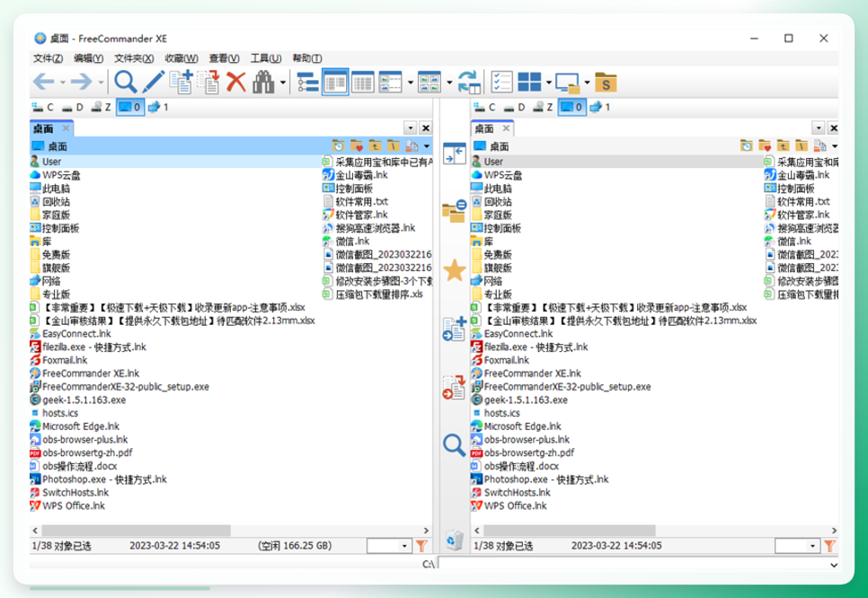Viewport: 868px width, 598px height.
Task: Select drive C in right panel
Action: (x=484, y=107)
